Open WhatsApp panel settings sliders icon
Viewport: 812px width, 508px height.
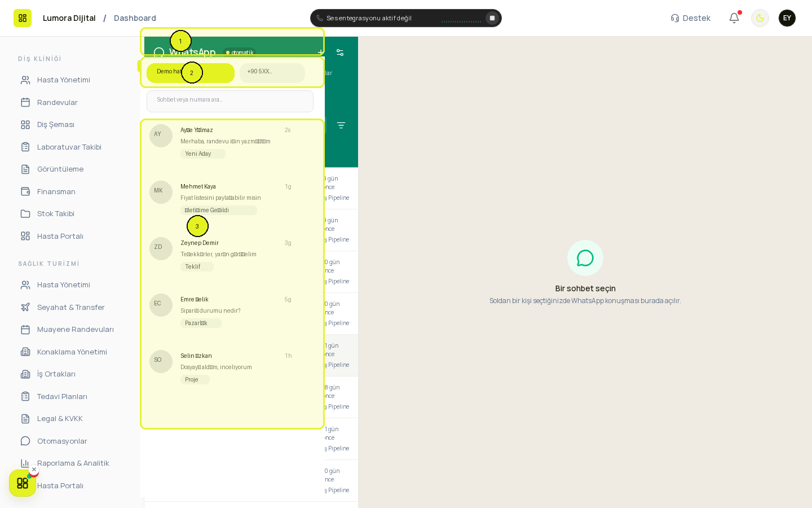pyautogui.click(x=340, y=52)
